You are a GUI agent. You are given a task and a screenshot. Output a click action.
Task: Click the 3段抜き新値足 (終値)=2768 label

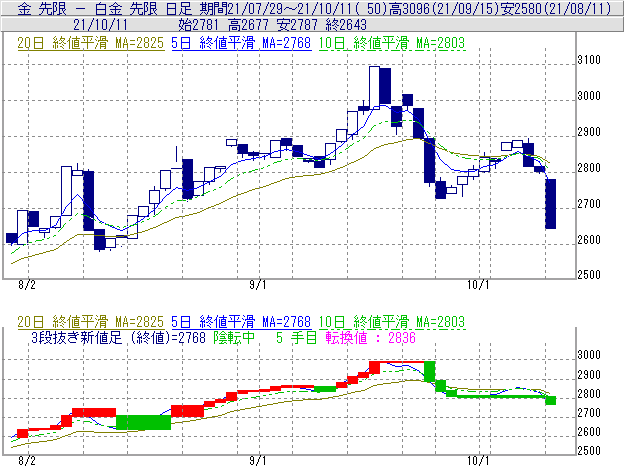pos(118,338)
